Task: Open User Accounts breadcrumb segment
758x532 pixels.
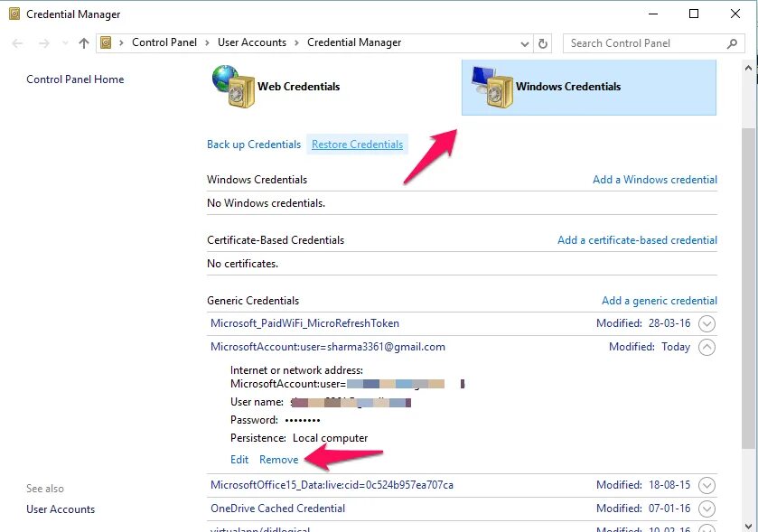Action: (252, 42)
